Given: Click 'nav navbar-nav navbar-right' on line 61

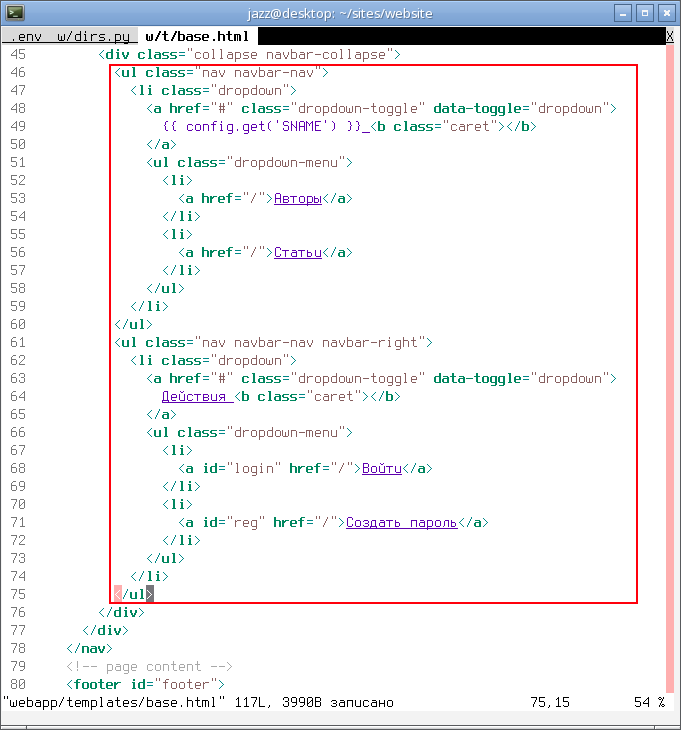Looking at the screenshot, I should 310,343.
